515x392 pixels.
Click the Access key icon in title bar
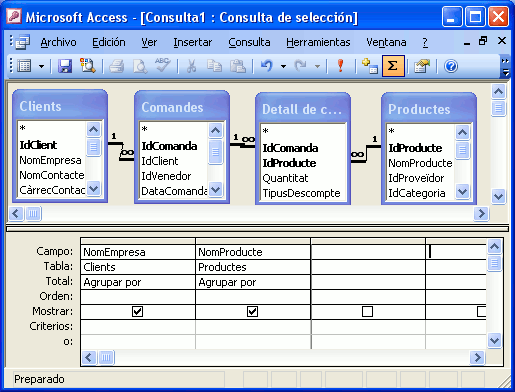pyautogui.click(x=14, y=16)
